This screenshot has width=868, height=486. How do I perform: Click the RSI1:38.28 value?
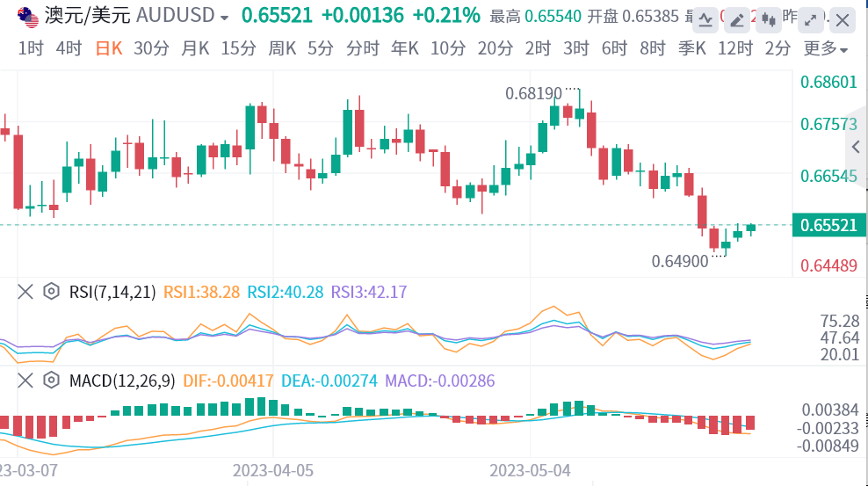tap(201, 292)
